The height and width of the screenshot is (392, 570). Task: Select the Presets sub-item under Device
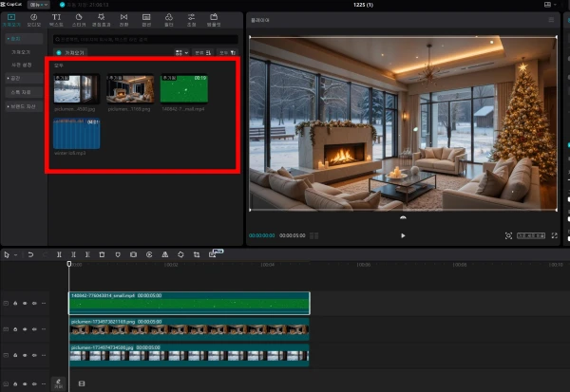(22, 65)
